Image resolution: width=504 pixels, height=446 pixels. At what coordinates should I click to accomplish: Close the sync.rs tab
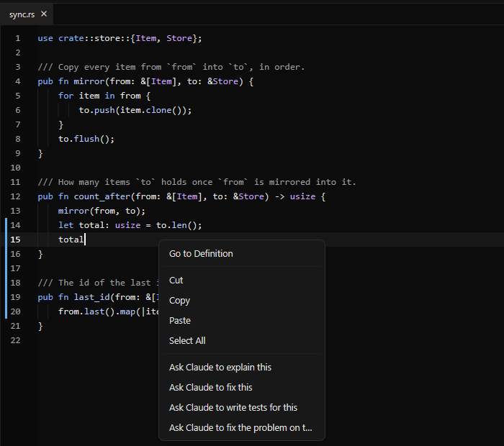[44, 14]
